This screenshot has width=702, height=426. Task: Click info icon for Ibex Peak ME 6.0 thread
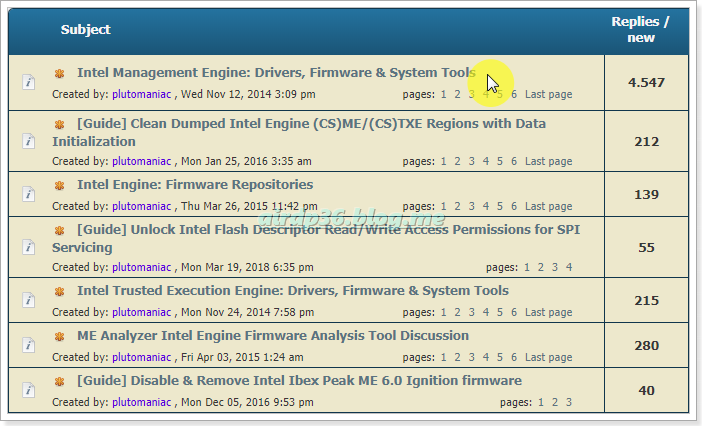29,390
